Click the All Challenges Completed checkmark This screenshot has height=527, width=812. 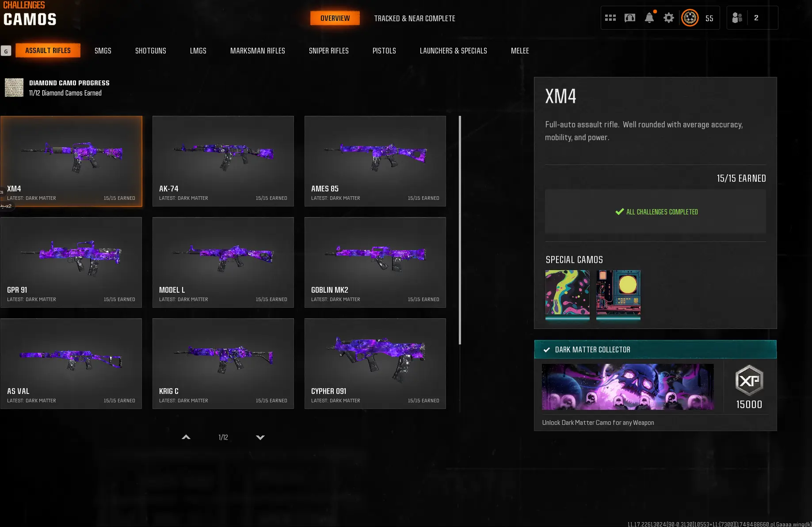coord(620,212)
